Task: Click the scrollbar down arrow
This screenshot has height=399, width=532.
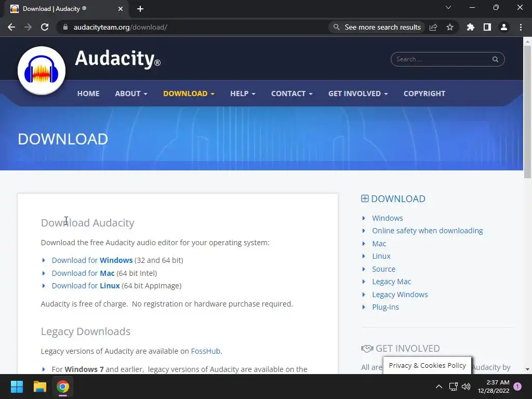Action: [527, 369]
